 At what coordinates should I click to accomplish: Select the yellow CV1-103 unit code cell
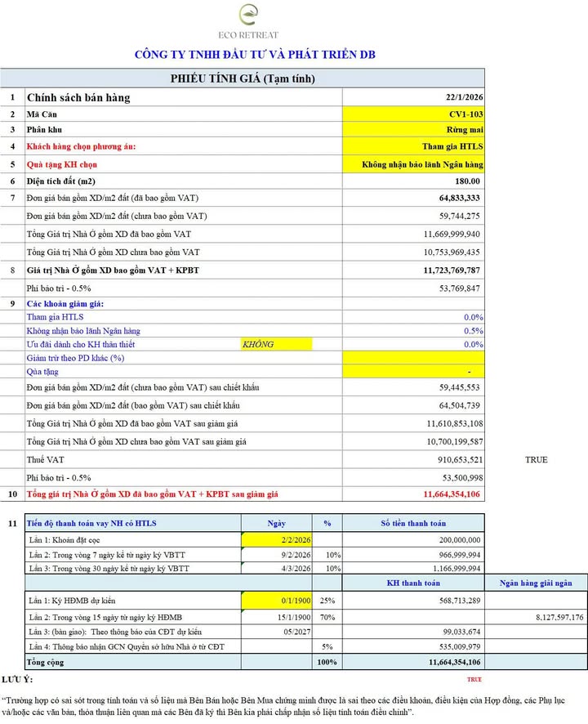click(x=414, y=114)
